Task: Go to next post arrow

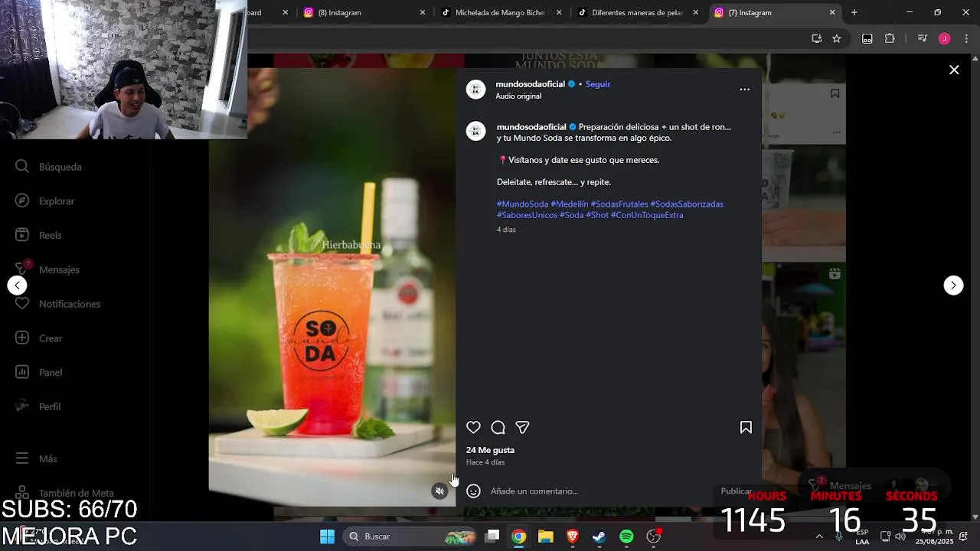Action: 953,285
